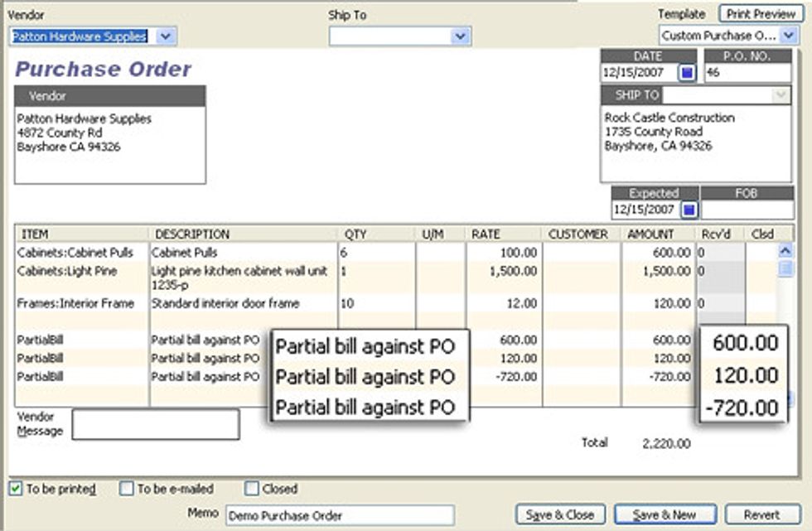Viewport: 812px width, 531px height.
Task: Click the Vendor Message input box
Action: 155,424
